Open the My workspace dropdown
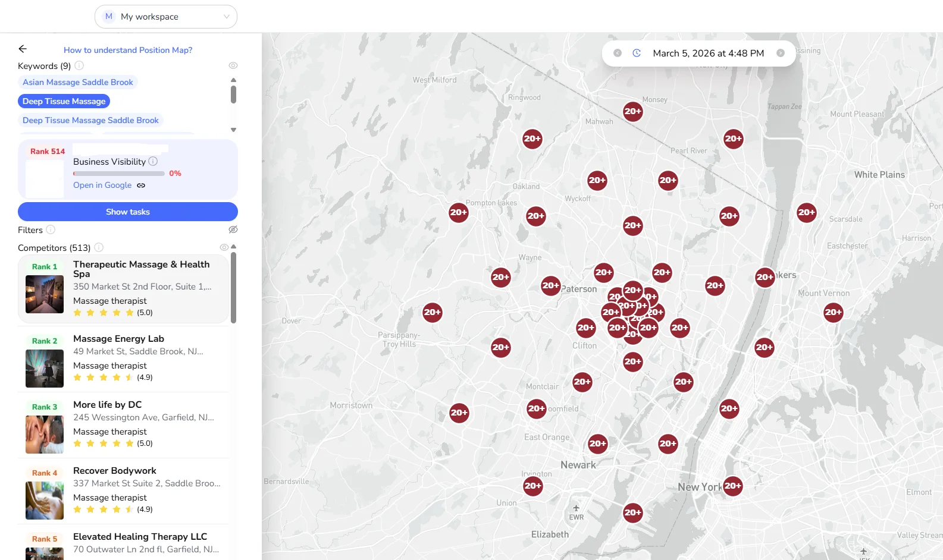The height and width of the screenshot is (560, 943). tap(166, 17)
